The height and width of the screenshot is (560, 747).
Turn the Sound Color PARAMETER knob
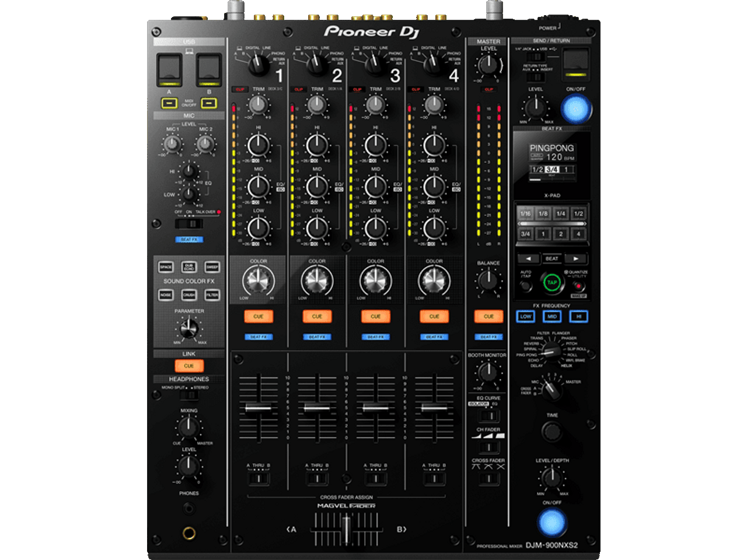tap(189, 330)
